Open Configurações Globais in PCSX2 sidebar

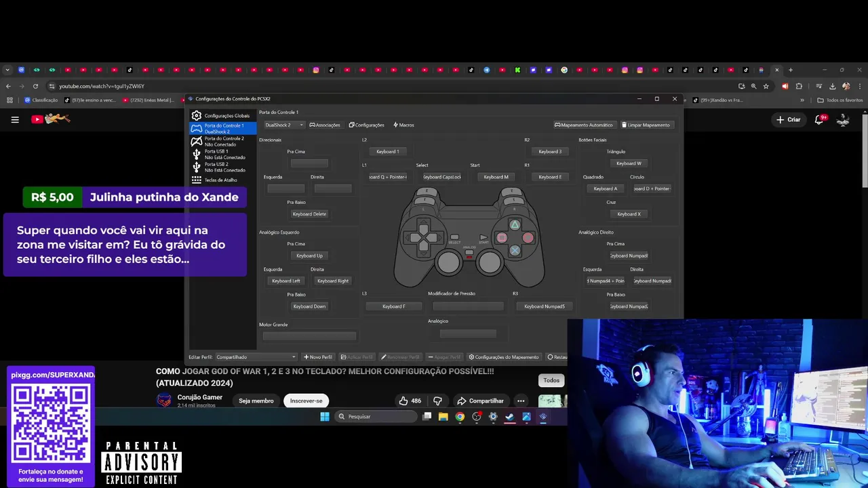221,116
